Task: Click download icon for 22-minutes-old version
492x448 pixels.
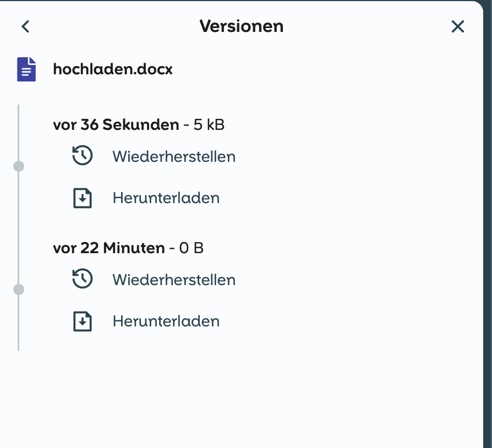Action: point(83,321)
